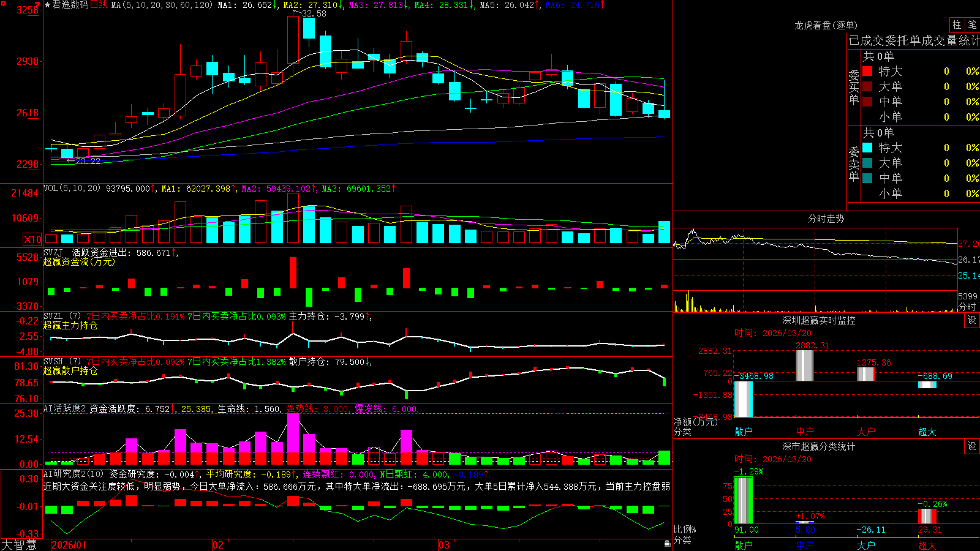Image resolution: width=980 pixels, height=551 pixels.
Task: Click the 龙虎看盘(逐单) panel title
Action: (826, 25)
